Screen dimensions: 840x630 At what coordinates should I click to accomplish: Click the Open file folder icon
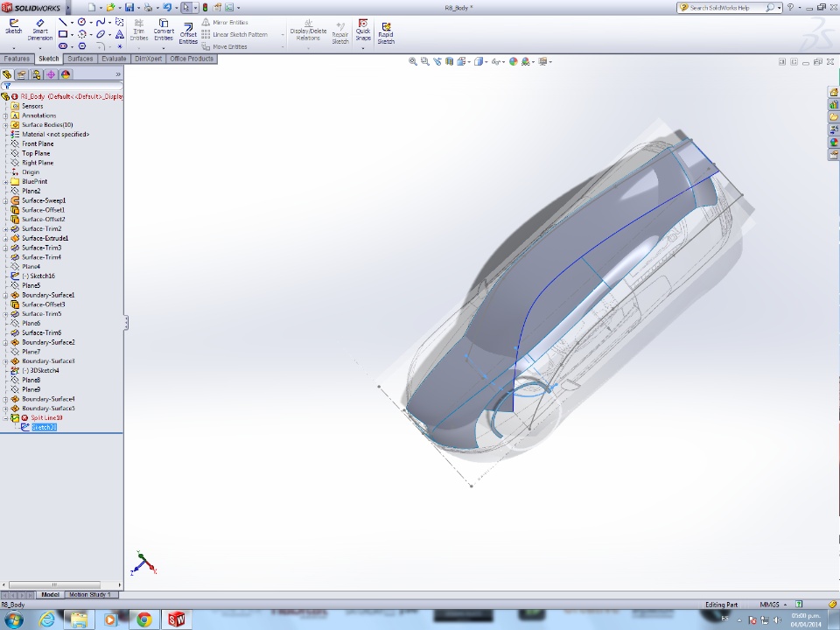click(110, 8)
